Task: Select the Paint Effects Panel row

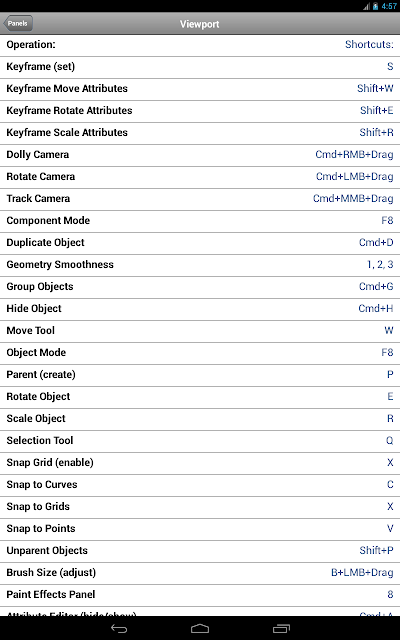Action: (x=200, y=595)
